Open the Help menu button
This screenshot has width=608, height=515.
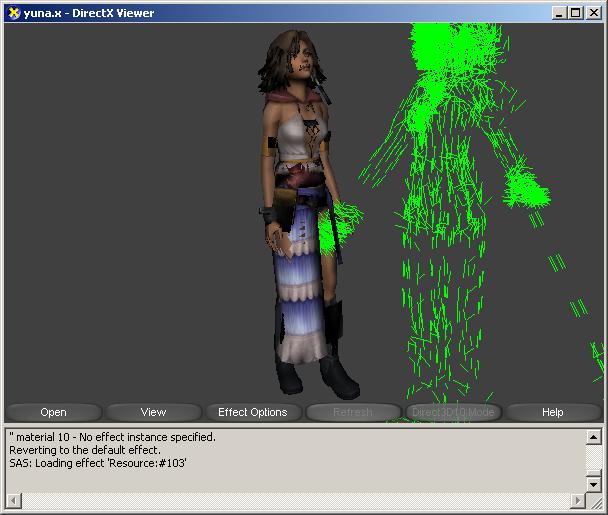coord(552,412)
